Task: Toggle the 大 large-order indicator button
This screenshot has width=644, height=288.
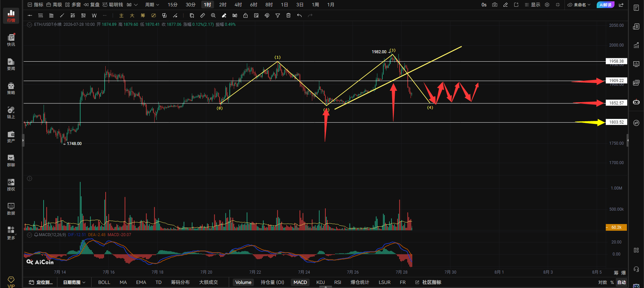Action: (132, 15)
